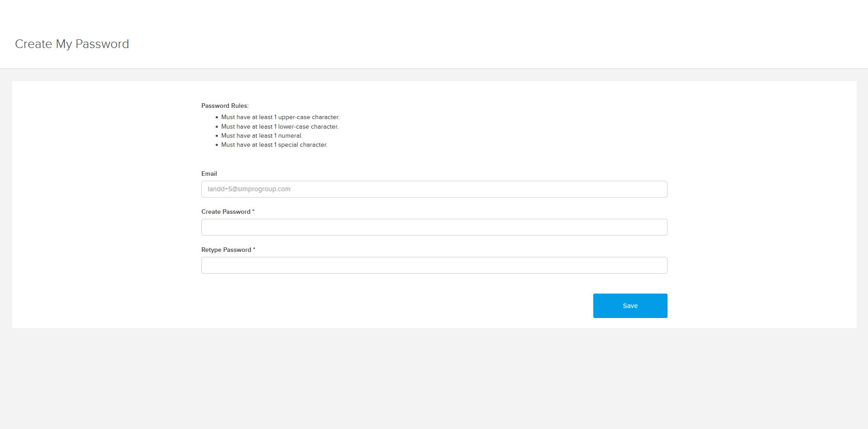The image size is (868, 429).
Task: Click the Retype Password label
Action: click(x=226, y=250)
